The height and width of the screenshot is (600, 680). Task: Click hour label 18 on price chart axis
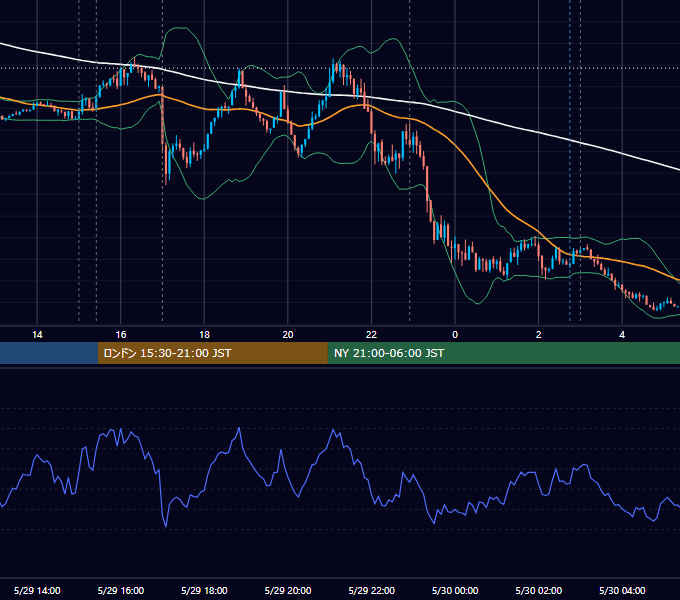tap(204, 335)
